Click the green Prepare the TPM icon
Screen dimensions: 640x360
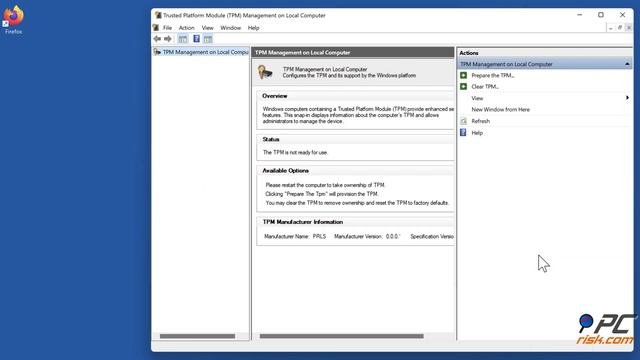coord(463,75)
